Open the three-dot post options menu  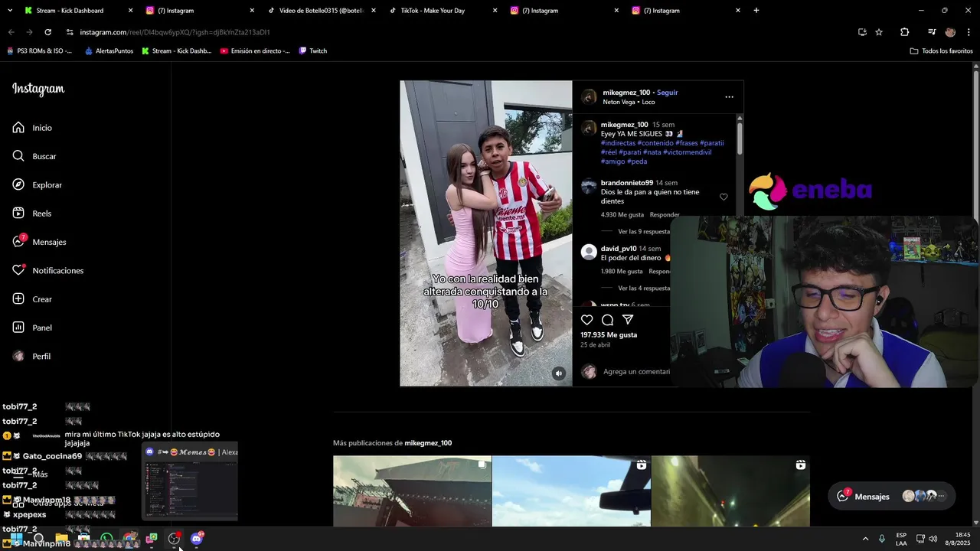(729, 97)
